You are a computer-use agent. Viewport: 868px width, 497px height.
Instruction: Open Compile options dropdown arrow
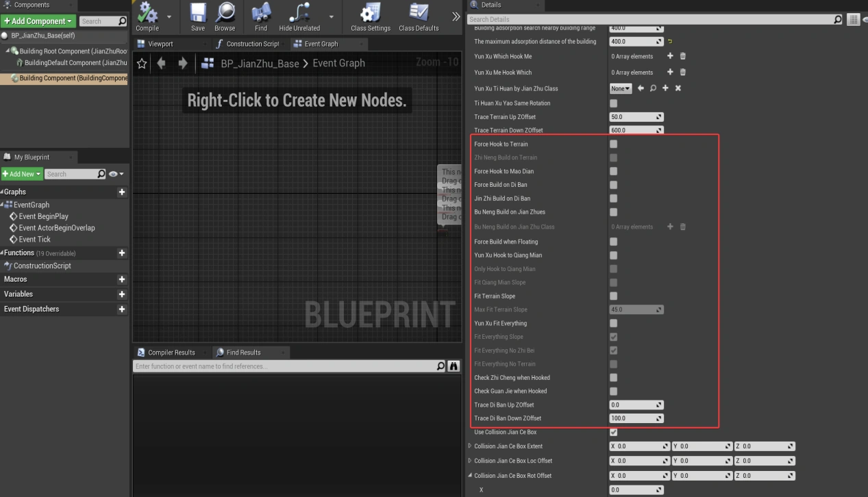(x=169, y=16)
